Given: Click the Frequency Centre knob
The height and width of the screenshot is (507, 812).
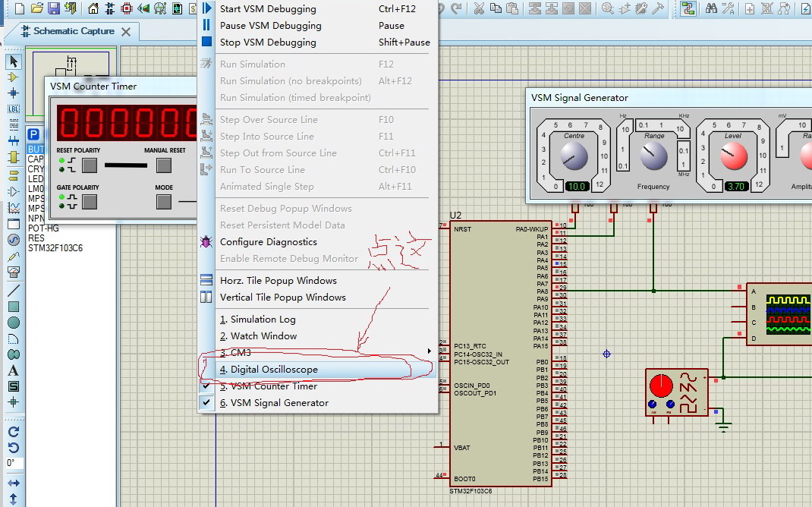Looking at the screenshot, I should tap(574, 157).
